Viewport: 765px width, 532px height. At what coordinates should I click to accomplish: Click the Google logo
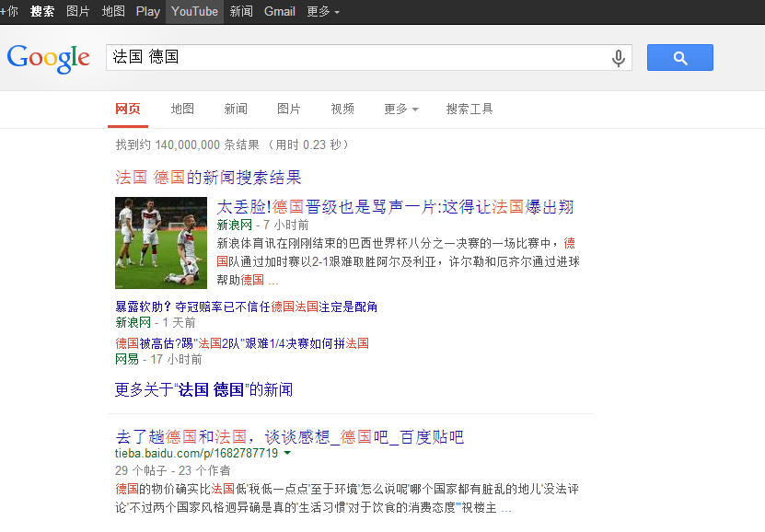pyautogui.click(x=48, y=59)
